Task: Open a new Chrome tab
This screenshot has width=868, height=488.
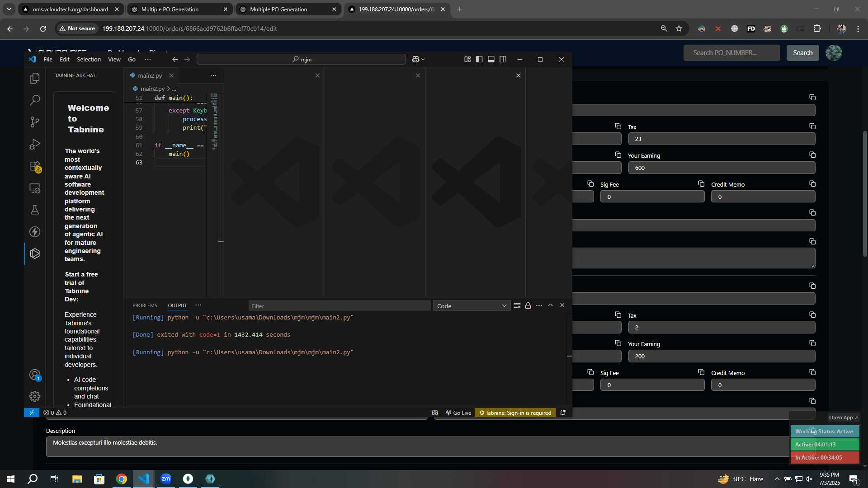Action: pyautogui.click(x=459, y=9)
